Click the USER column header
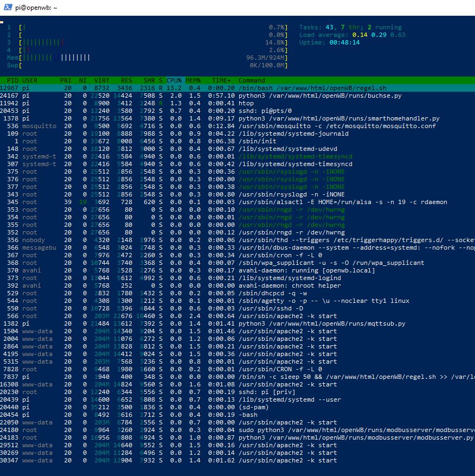The height and width of the screenshot is (476, 475). [x=30, y=80]
